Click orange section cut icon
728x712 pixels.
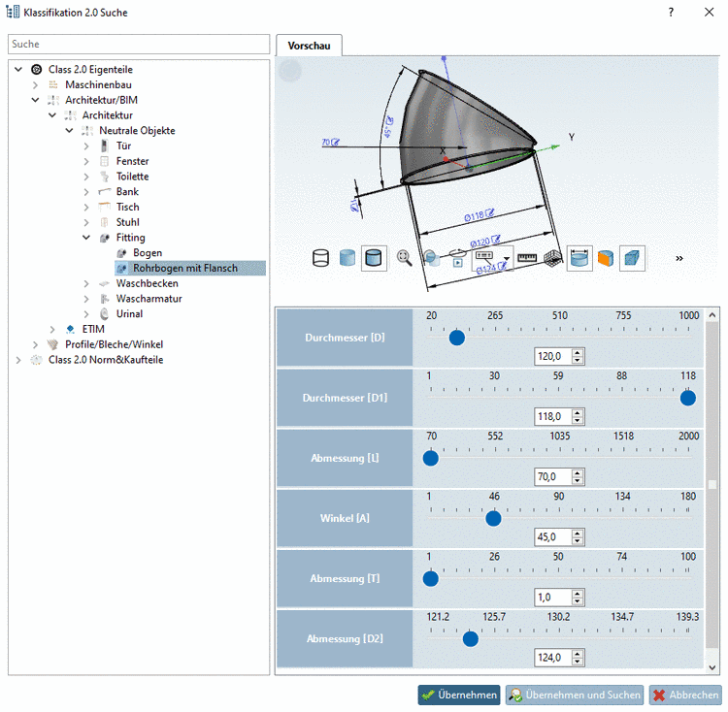coord(606,258)
